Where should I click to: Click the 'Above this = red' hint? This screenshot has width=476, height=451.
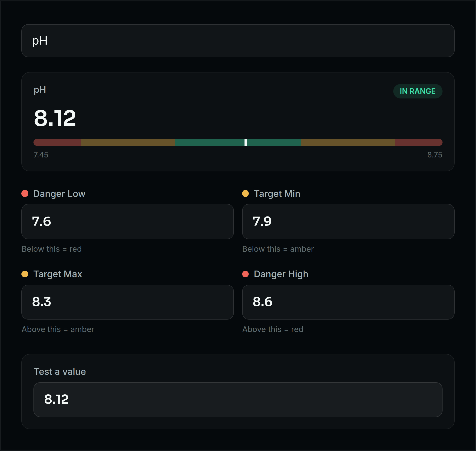[x=273, y=329]
